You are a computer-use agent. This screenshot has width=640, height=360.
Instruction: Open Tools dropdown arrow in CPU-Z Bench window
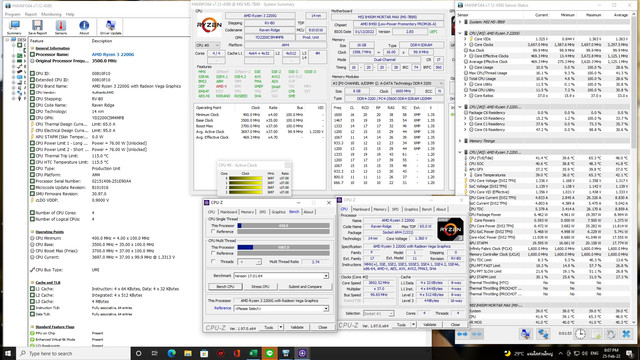(x=280, y=327)
